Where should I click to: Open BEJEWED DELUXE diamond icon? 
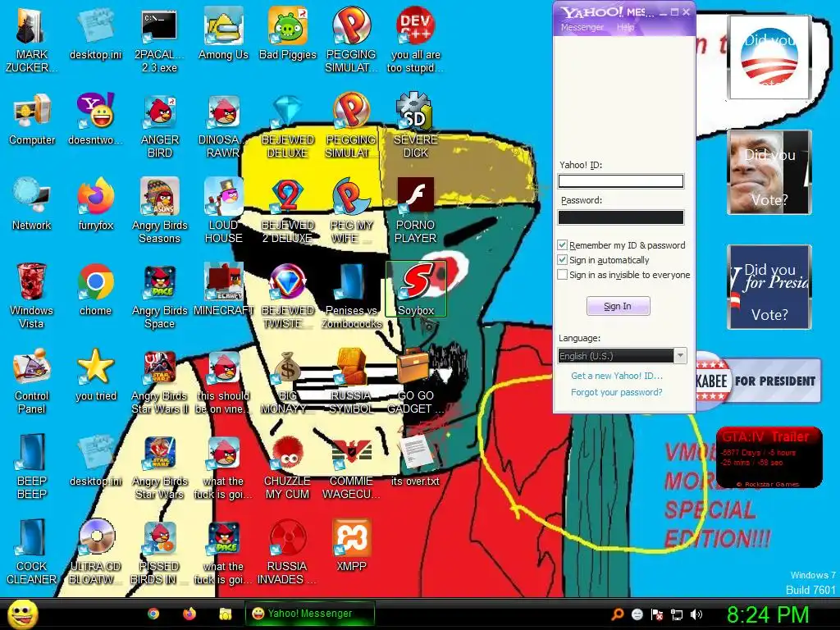pyautogui.click(x=288, y=127)
